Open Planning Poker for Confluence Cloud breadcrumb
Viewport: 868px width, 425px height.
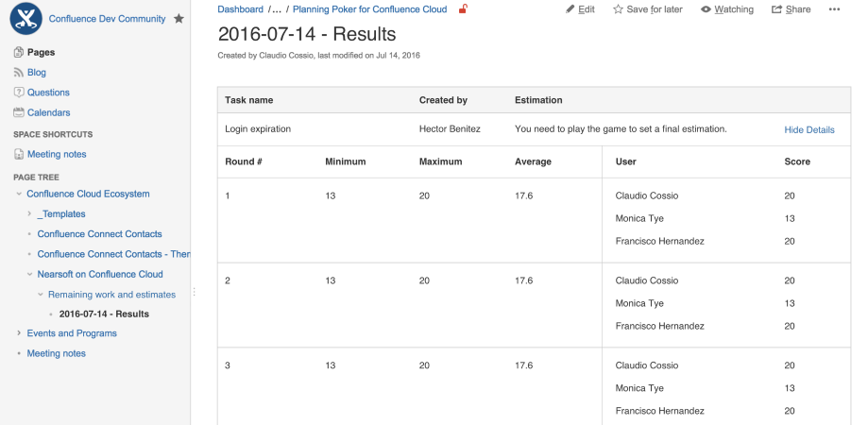370,9
